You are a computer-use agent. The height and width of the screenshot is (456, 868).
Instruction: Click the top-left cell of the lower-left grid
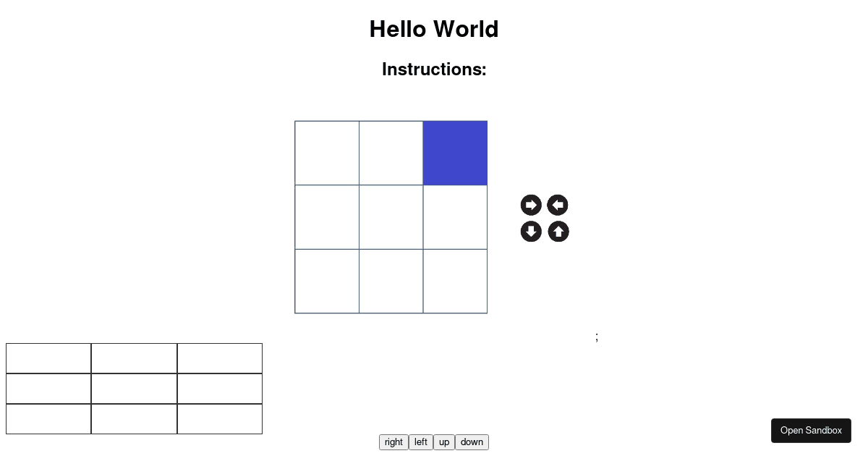[x=48, y=358]
